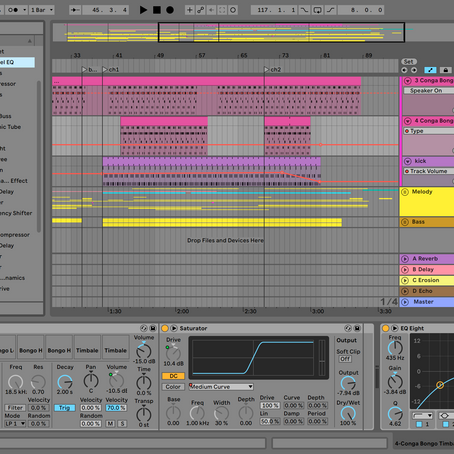
Task: Jump to the previous locator arrow
Action: pyautogui.click(x=404, y=70)
